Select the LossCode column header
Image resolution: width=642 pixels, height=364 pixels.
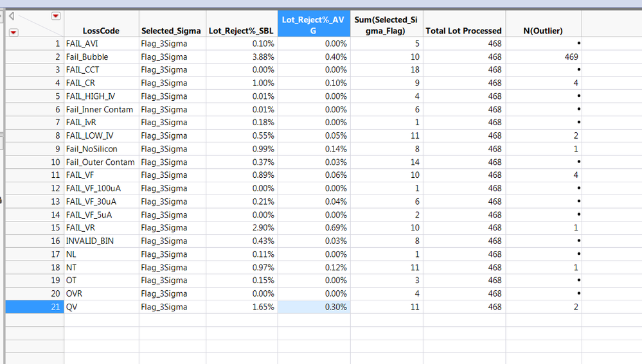coord(101,31)
